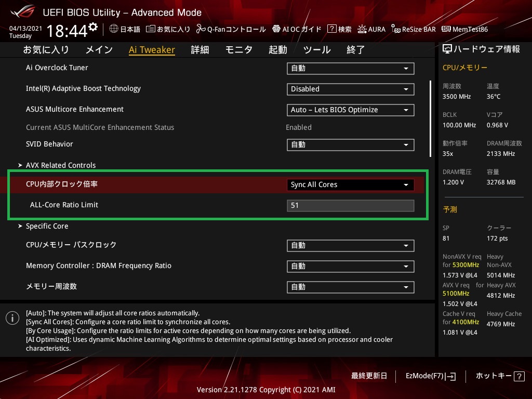The width and height of the screenshot is (532, 399).
Task: Switch to the メイン tab
Action: (x=99, y=50)
